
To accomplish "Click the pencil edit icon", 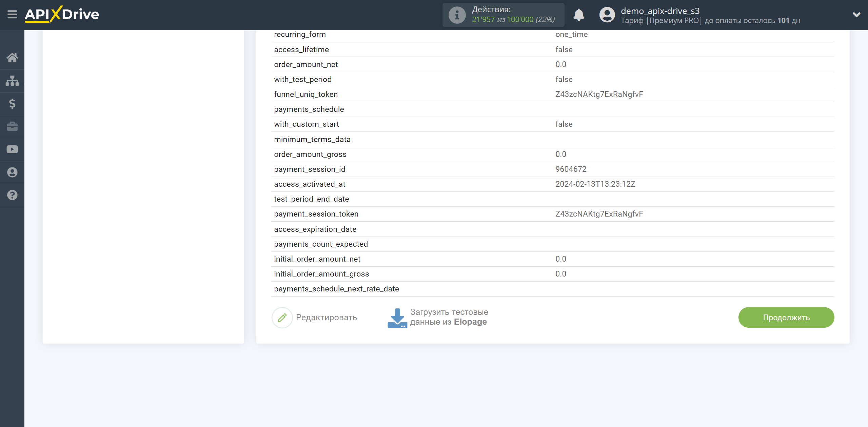I will click(282, 318).
